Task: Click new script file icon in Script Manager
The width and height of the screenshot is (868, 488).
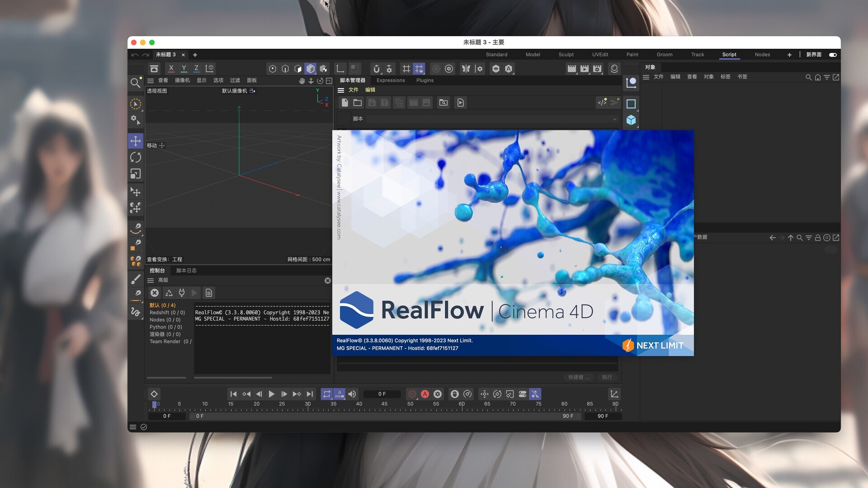Action: pos(345,103)
